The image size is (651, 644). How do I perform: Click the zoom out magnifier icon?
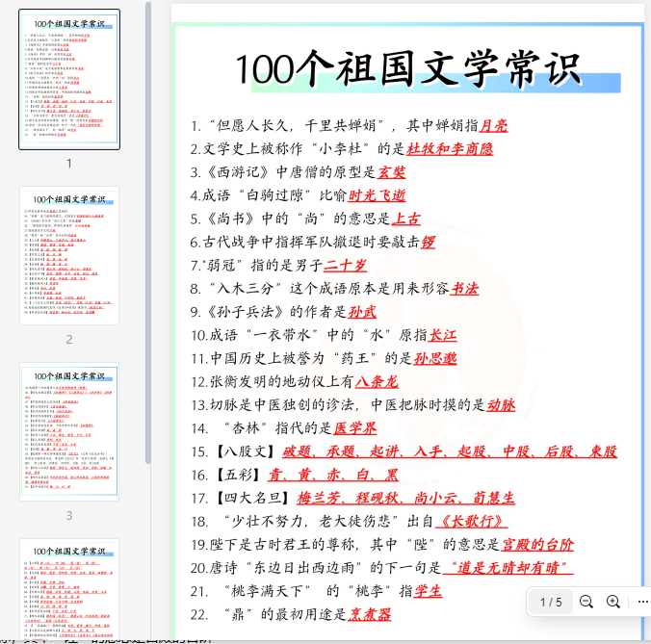[x=586, y=602]
